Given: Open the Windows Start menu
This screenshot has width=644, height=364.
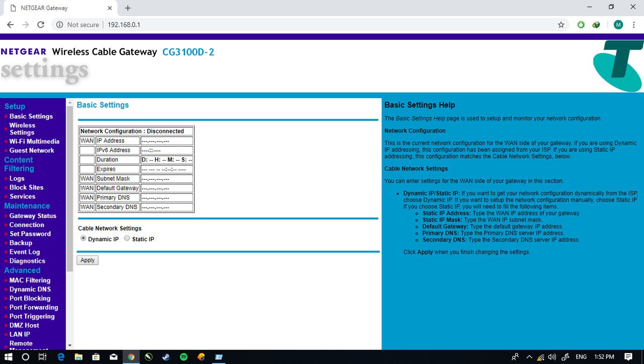Looking at the screenshot, I should coord(9,356).
